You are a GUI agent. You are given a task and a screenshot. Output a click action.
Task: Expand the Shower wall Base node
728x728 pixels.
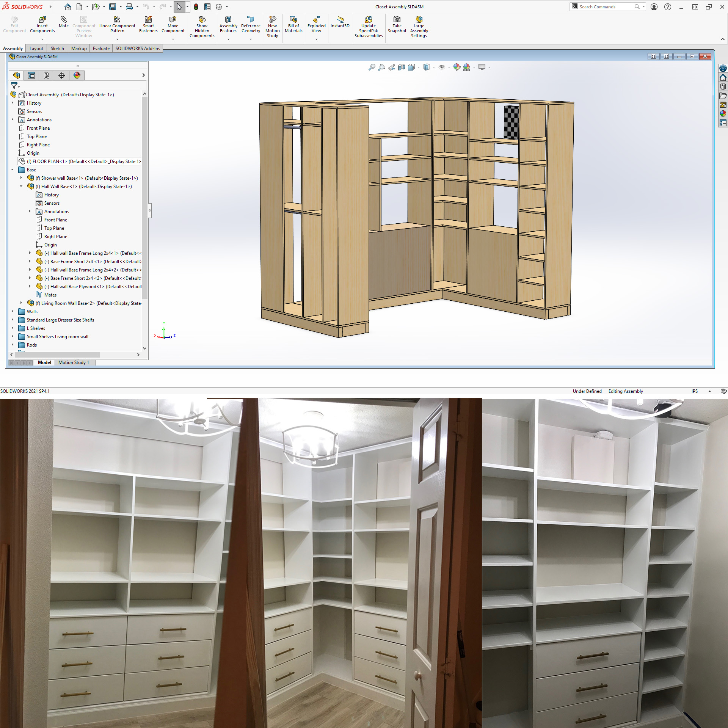click(21, 178)
